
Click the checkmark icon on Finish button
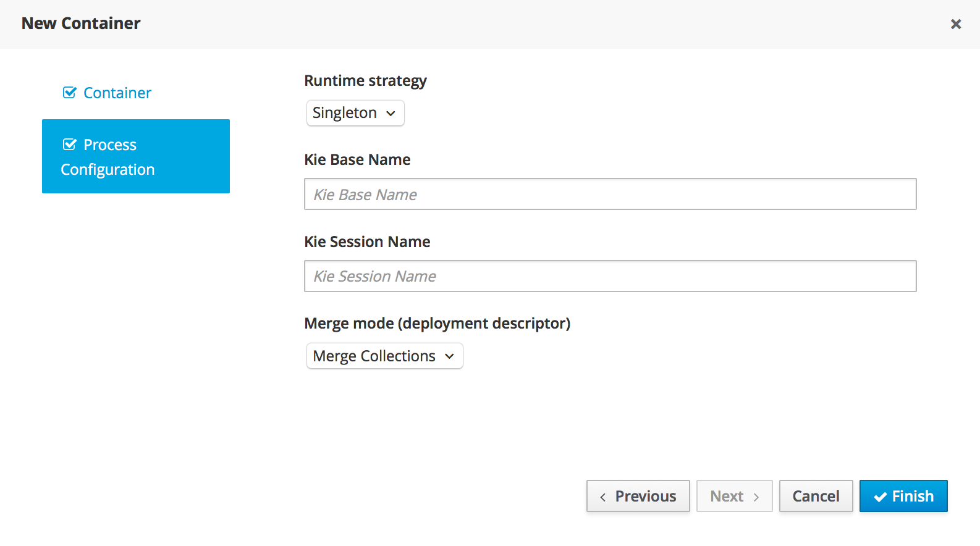[x=881, y=497]
